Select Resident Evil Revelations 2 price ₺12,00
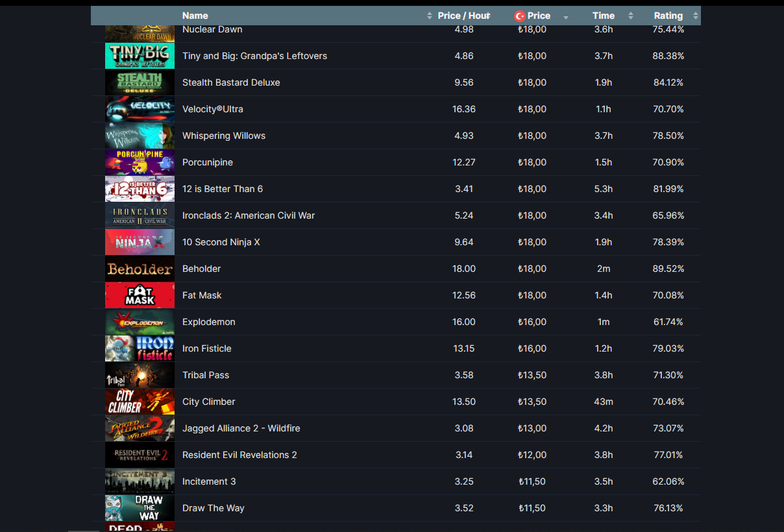This screenshot has width=784, height=532. pyautogui.click(x=532, y=455)
